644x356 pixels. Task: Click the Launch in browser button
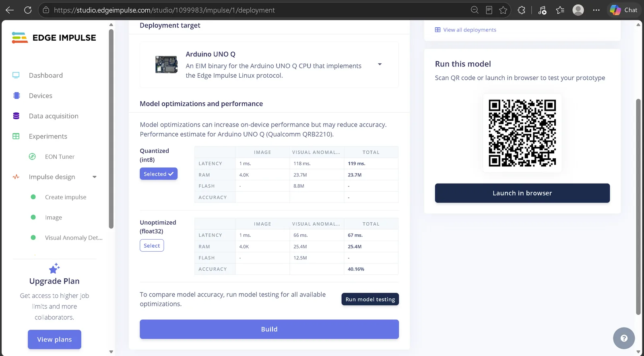tap(522, 193)
